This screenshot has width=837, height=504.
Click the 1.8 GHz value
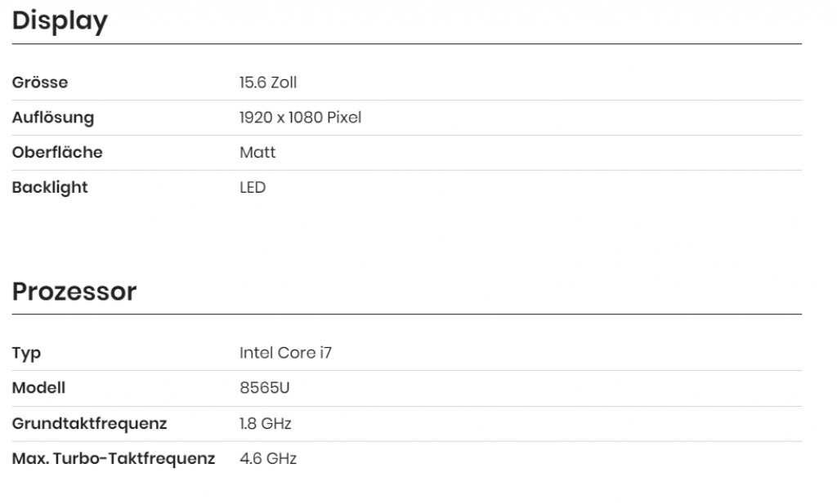coord(265,424)
